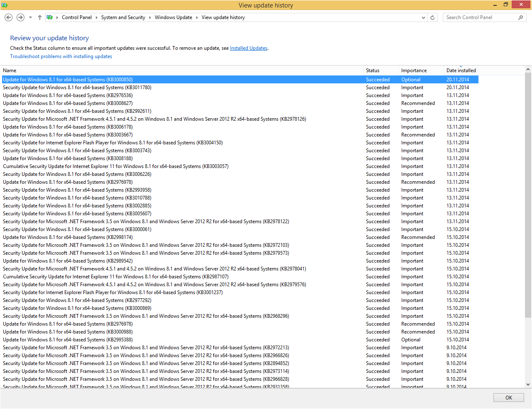Select Security Update KB2977292 row

click(x=240, y=300)
